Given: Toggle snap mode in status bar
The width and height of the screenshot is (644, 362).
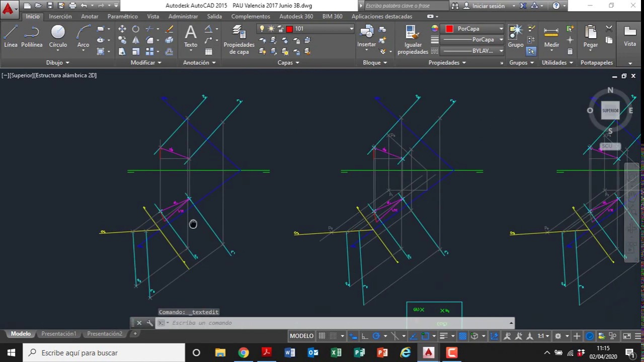Looking at the screenshot, I should click(333, 336).
